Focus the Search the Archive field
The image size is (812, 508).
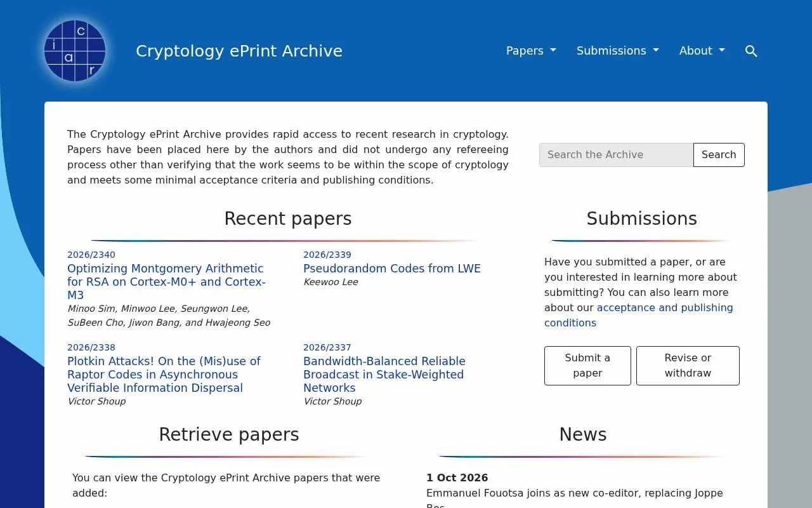[616, 155]
